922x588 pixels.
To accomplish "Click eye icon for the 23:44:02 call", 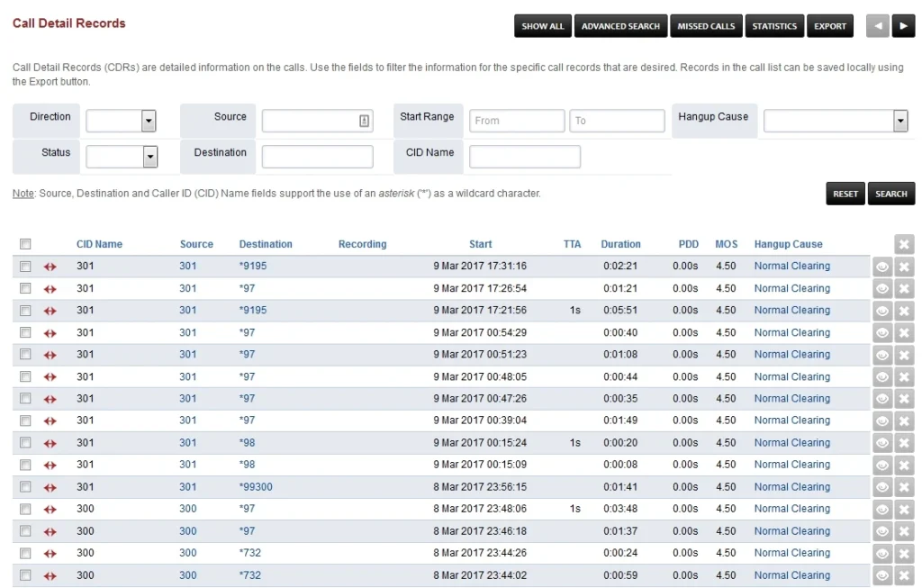I will pyautogui.click(x=882, y=576).
